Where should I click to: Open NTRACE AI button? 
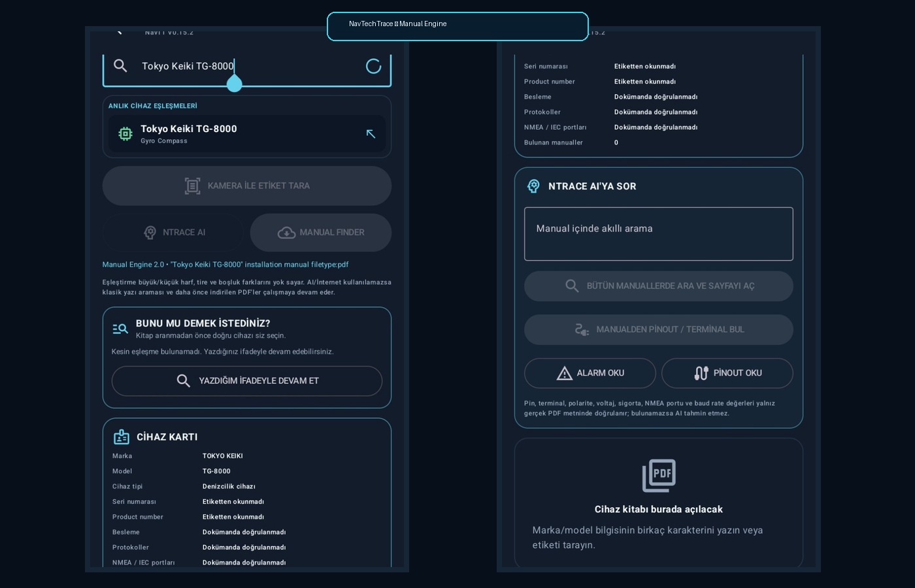click(x=174, y=232)
